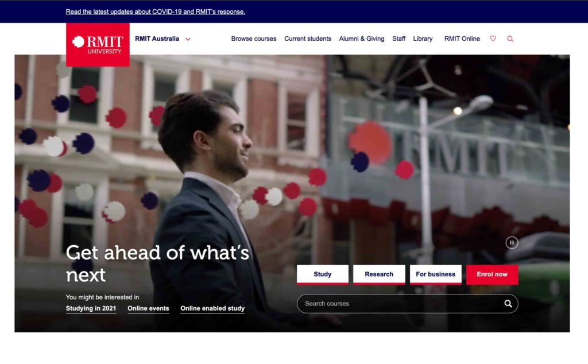
Task: Open the heart favourites icon
Action: pyautogui.click(x=493, y=38)
